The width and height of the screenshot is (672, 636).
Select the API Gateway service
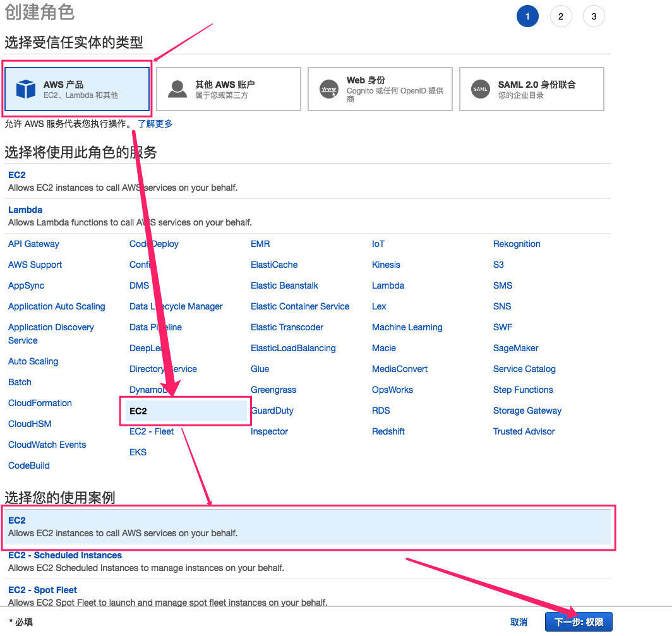[x=33, y=244]
